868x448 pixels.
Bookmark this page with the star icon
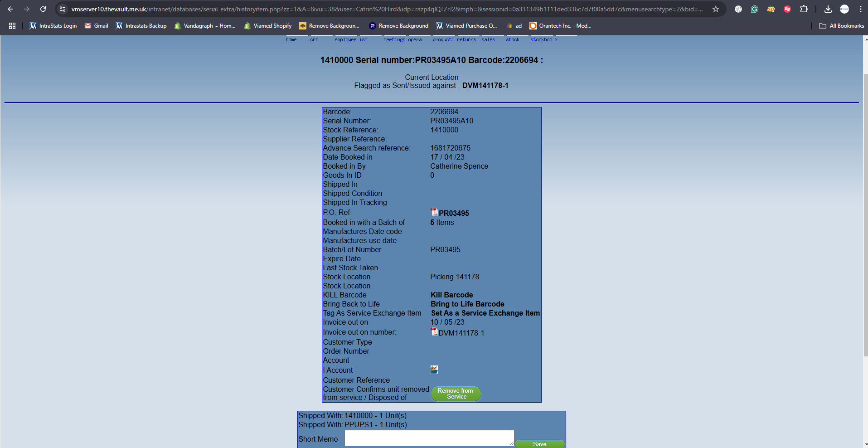[715, 9]
